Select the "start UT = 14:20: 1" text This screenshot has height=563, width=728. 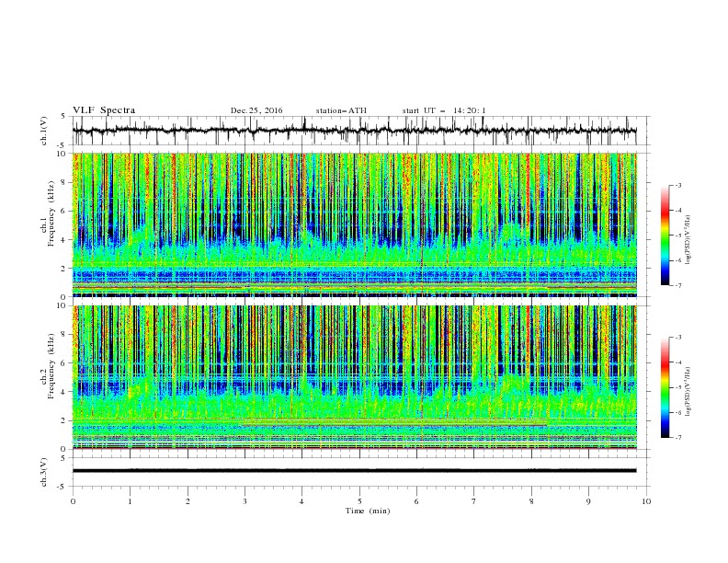point(444,110)
